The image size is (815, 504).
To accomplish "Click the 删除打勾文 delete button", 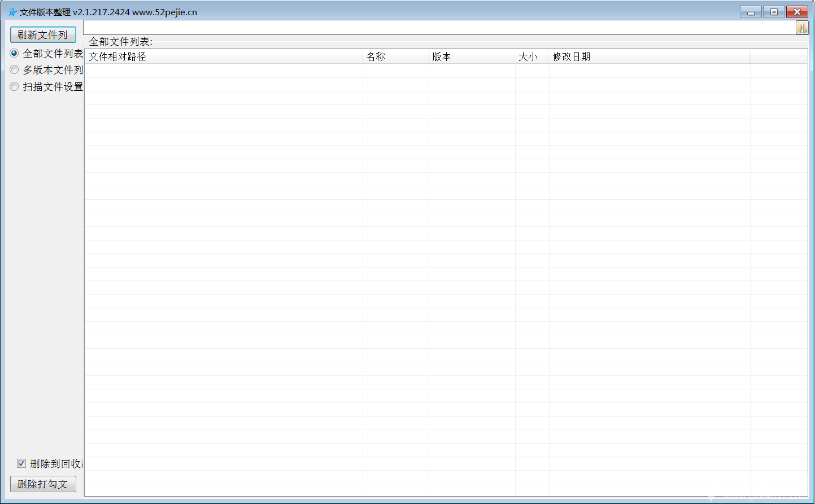I will [43, 484].
